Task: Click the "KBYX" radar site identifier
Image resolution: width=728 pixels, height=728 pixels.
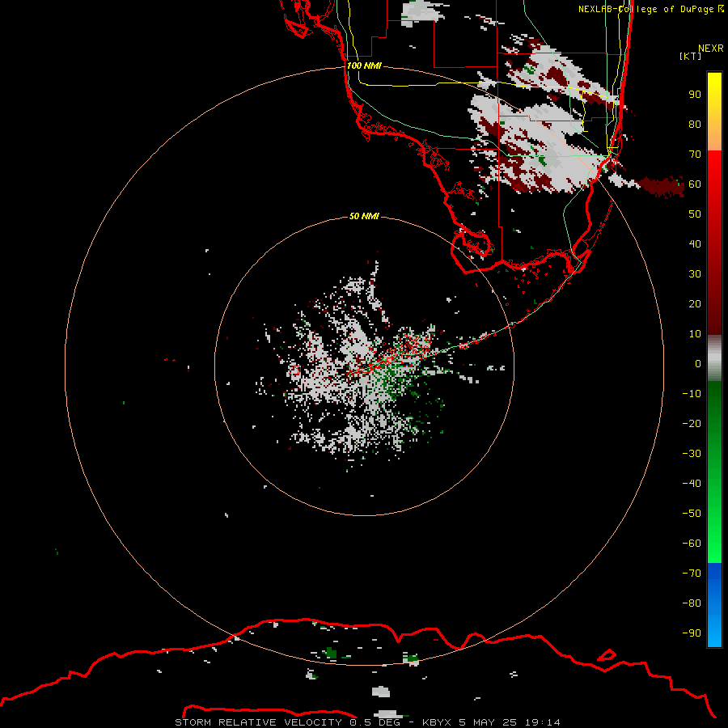Action: point(437,722)
